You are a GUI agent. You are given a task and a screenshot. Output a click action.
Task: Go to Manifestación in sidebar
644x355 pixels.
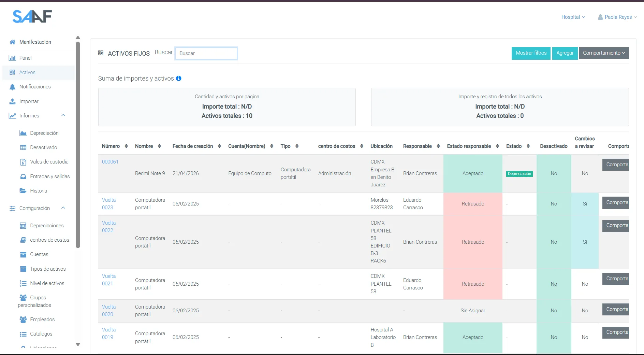click(x=35, y=42)
